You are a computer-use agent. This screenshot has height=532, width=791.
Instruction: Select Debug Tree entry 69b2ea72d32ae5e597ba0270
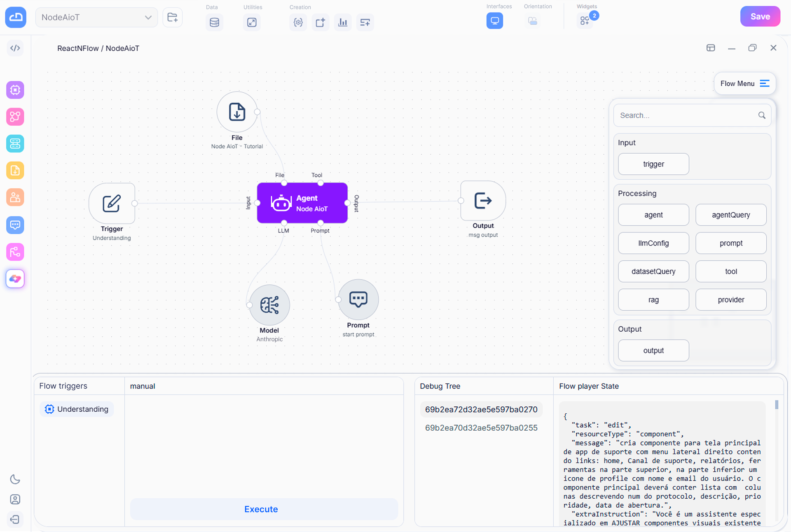(x=481, y=409)
